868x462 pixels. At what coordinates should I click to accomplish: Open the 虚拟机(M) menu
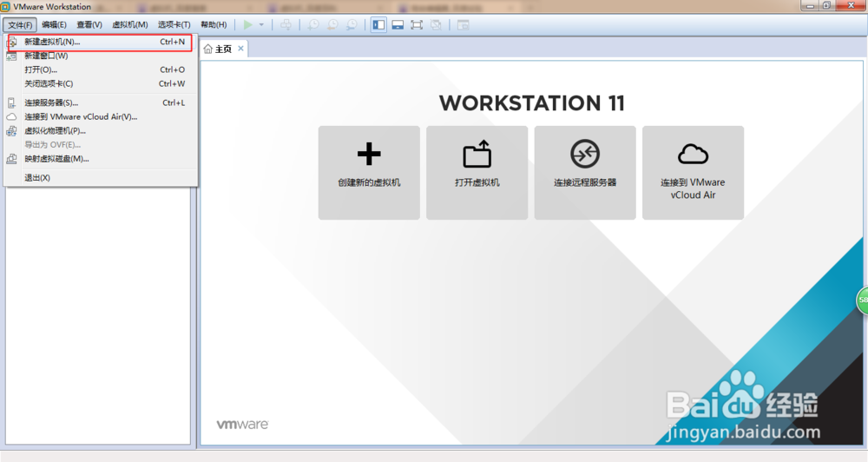point(130,25)
